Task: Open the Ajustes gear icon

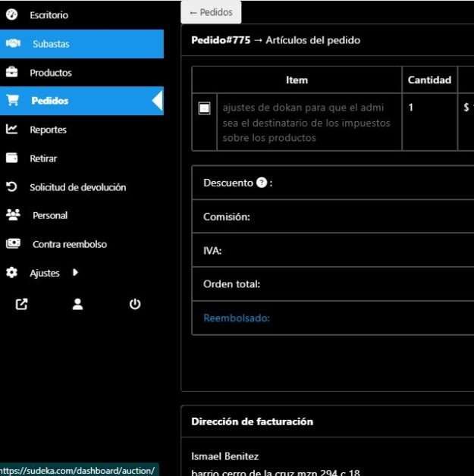Action: pos(12,272)
